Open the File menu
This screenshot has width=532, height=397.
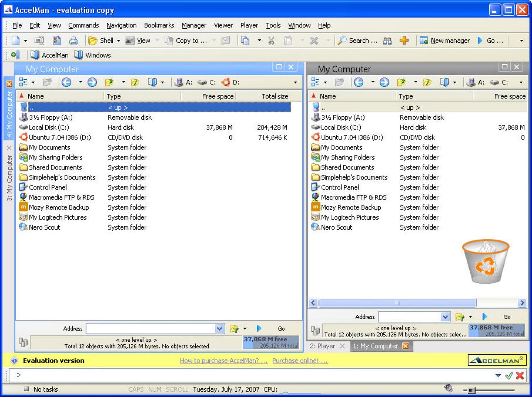[x=17, y=25]
